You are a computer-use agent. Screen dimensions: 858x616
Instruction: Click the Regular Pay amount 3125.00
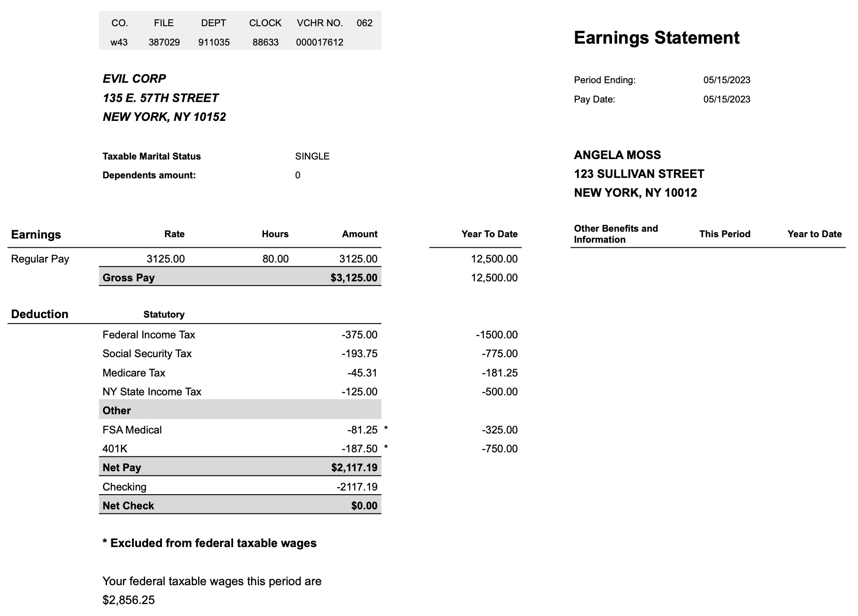[358, 259]
